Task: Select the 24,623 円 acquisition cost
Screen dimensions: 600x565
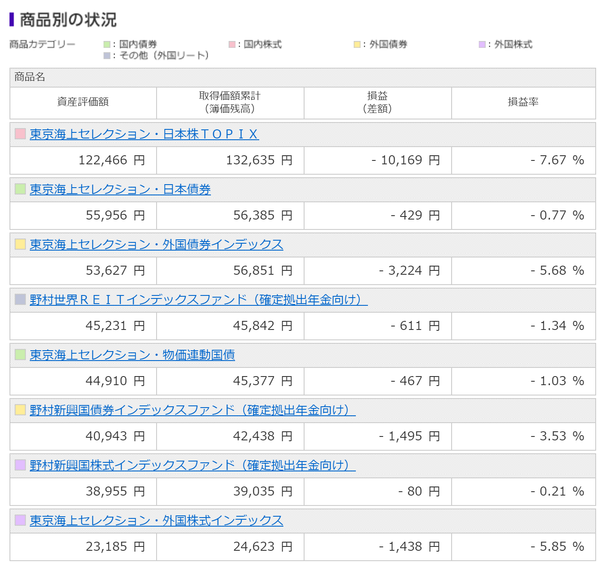Action: pos(263,547)
